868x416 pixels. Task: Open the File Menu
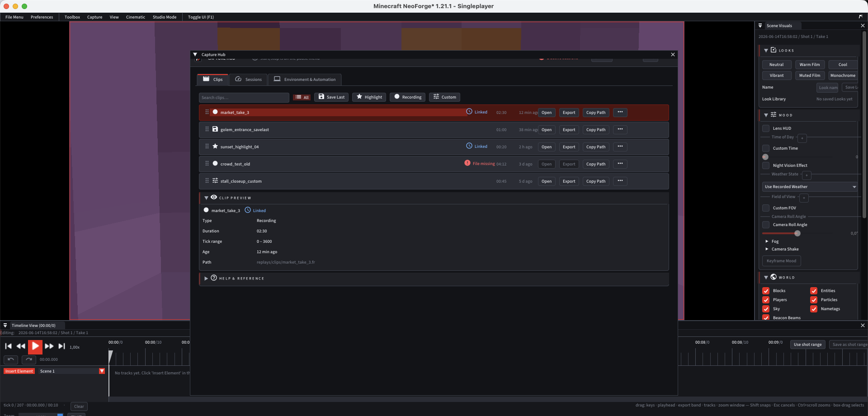pos(14,17)
